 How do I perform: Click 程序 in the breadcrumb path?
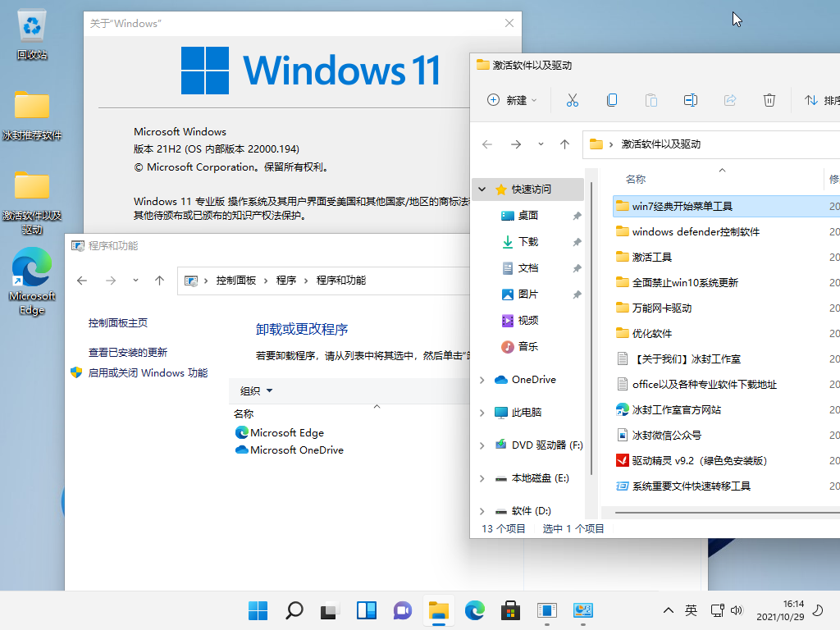click(286, 281)
